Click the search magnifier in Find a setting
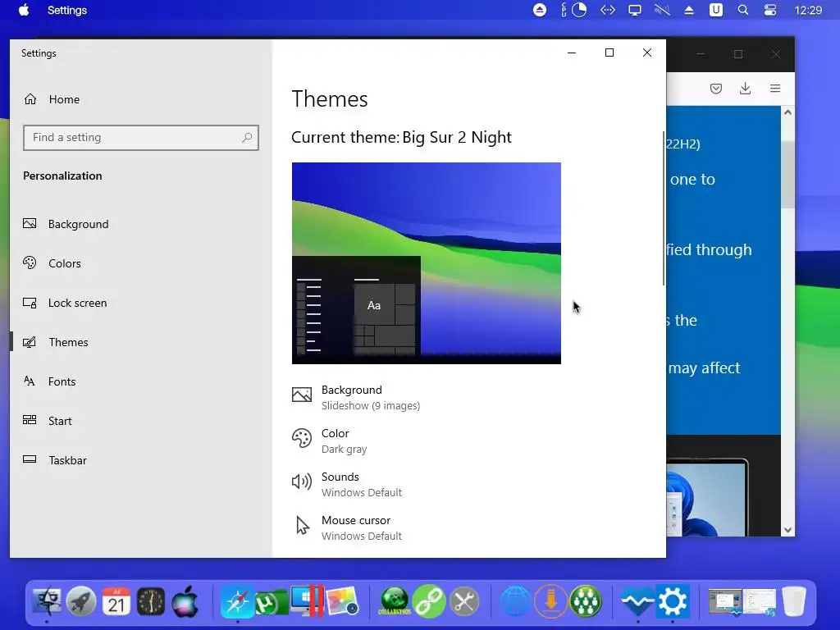The width and height of the screenshot is (840, 630). coord(247,138)
